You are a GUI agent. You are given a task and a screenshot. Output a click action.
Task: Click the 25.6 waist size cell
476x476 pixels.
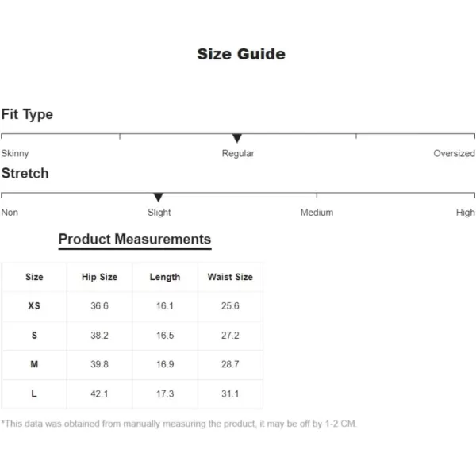tap(230, 305)
